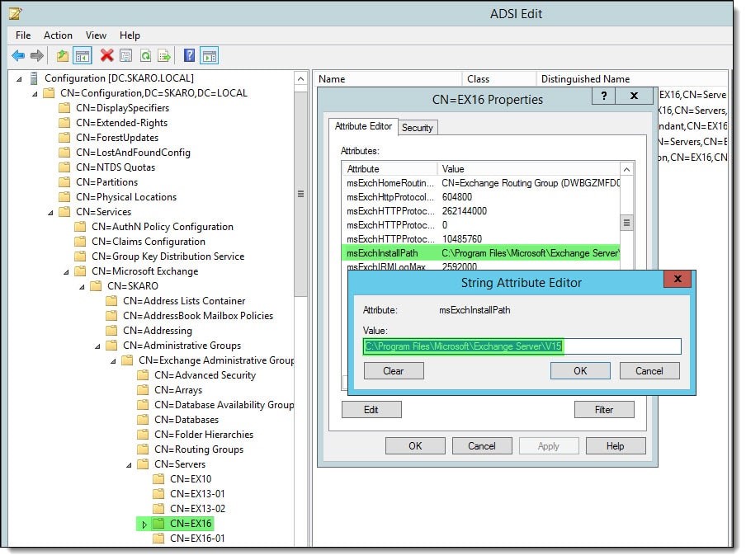Click Cancel in CN=EX16 Properties dialog

point(481,446)
